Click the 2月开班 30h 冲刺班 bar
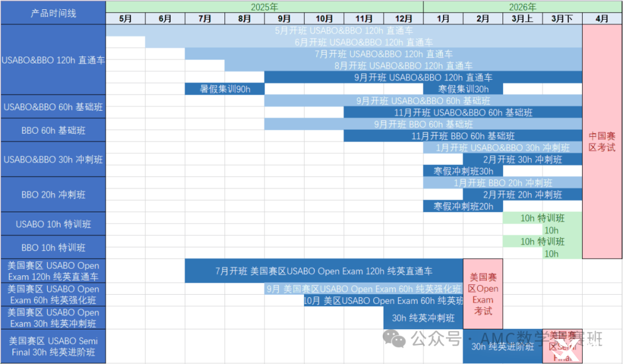This screenshot has height=364, width=623. coord(523,159)
